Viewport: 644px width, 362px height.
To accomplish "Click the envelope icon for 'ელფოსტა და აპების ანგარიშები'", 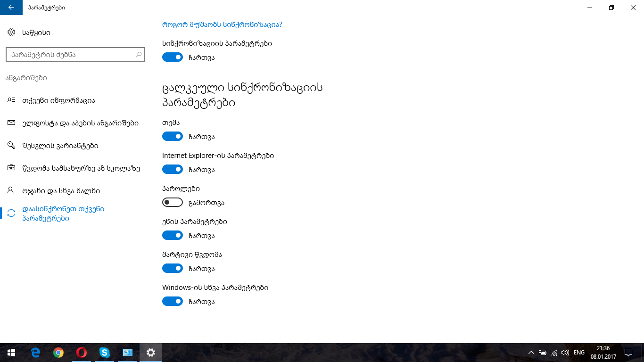I will 11,123.
